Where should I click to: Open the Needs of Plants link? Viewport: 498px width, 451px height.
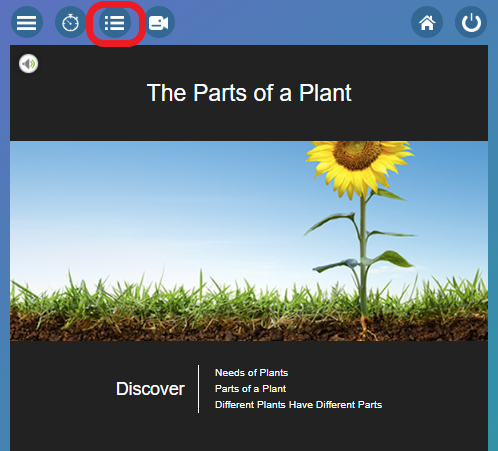click(251, 373)
